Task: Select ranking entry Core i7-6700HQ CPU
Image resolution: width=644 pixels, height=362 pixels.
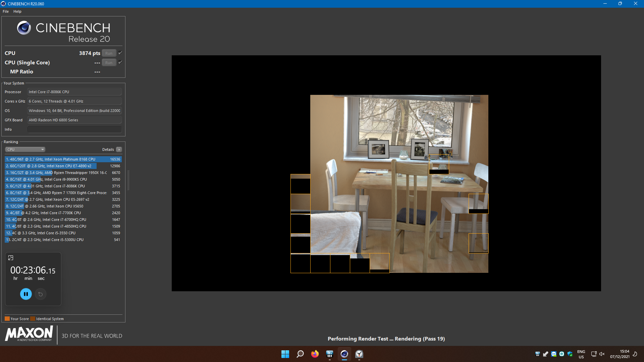Action: [63, 220]
